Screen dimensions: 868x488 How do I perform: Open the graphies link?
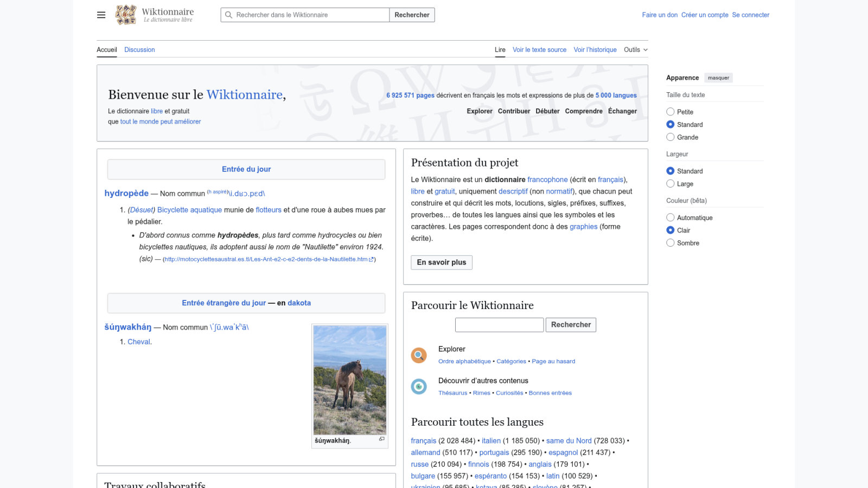click(x=583, y=227)
